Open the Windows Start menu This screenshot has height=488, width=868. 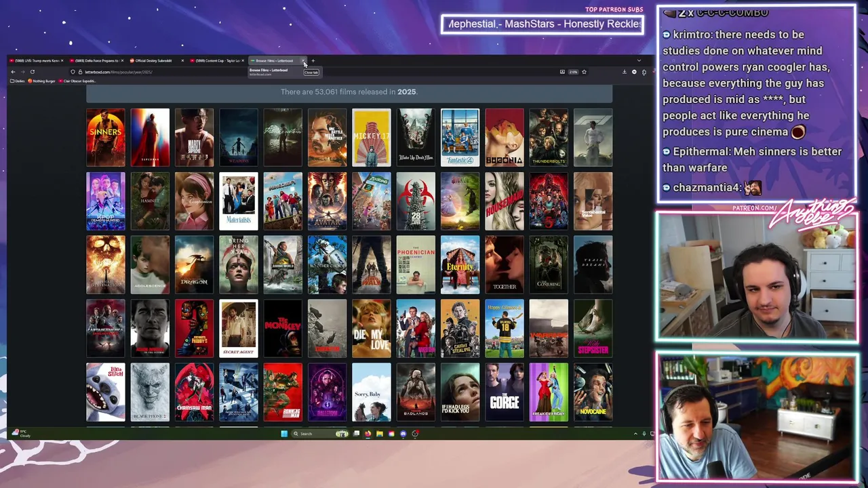pos(284,434)
